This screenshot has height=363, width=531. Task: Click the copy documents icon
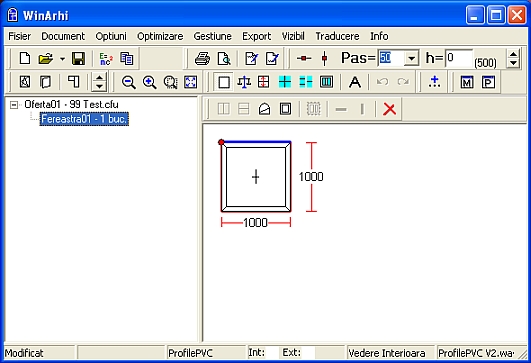127,59
